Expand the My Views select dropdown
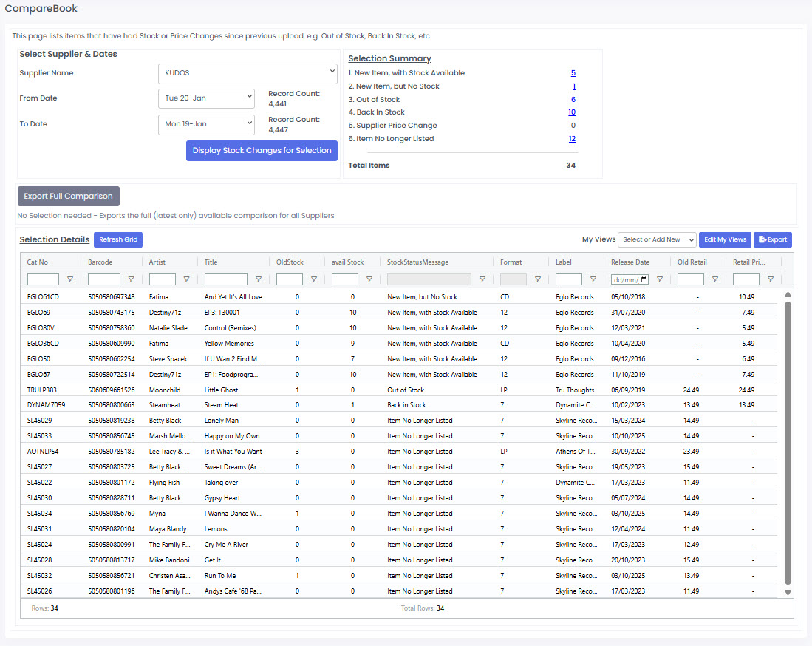This screenshot has width=812, height=646. [x=657, y=239]
